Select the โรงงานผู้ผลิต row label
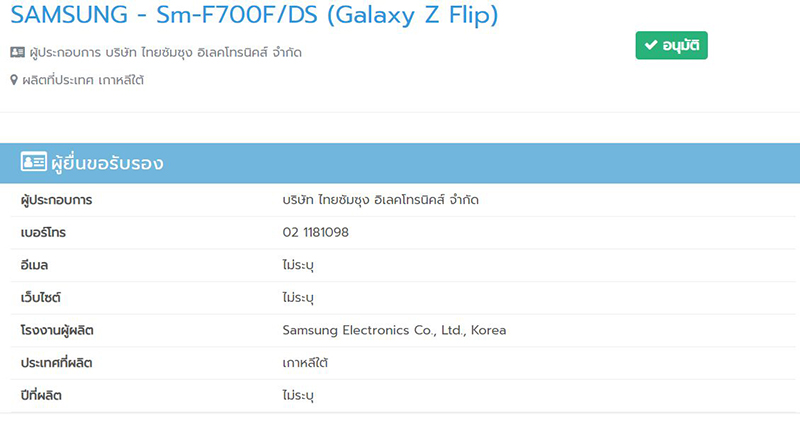 (57, 331)
